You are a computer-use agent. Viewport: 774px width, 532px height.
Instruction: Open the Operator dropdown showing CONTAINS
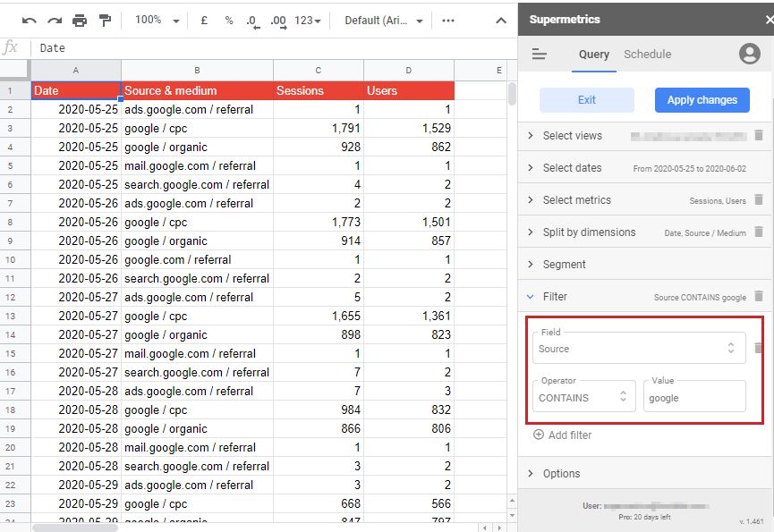click(584, 398)
